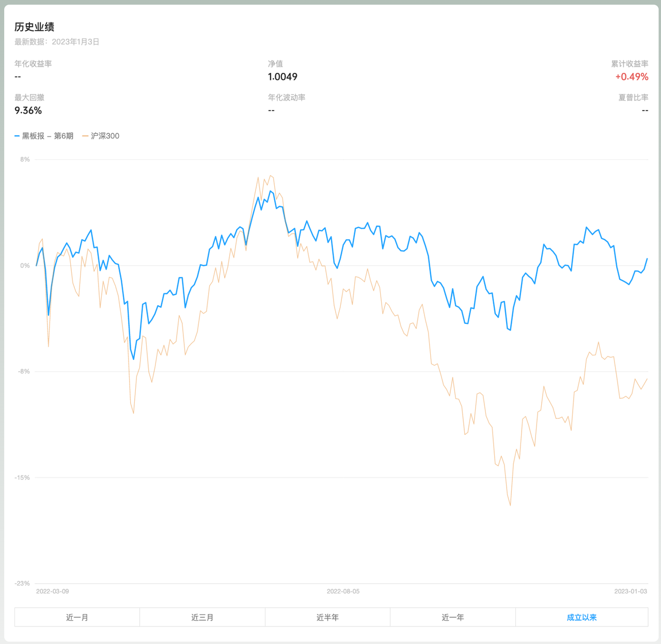Click the 净值 value 1.0049
The width and height of the screenshot is (661, 644).
pos(282,77)
